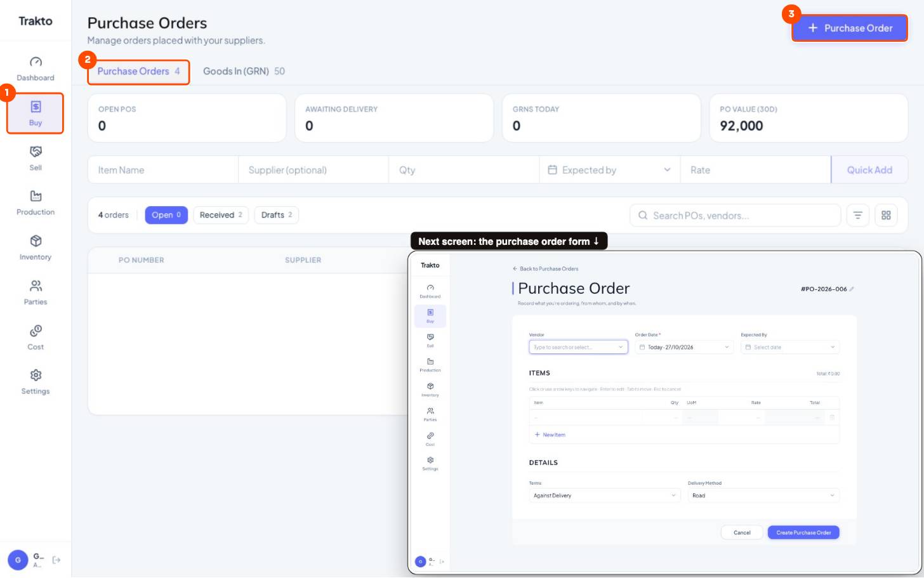This screenshot has width=924, height=578.
Task: Filter orders by the Received chip
Action: (221, 215)
